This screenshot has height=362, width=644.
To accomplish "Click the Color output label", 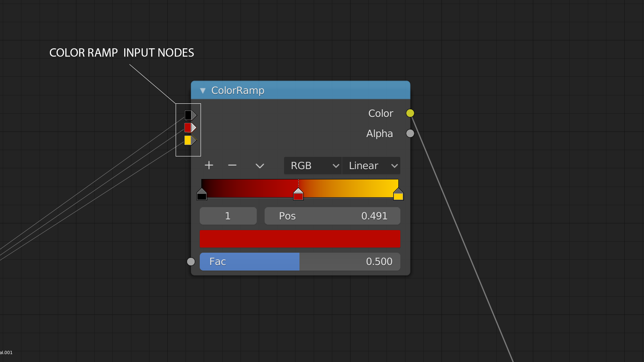I will tap(381, 113).
